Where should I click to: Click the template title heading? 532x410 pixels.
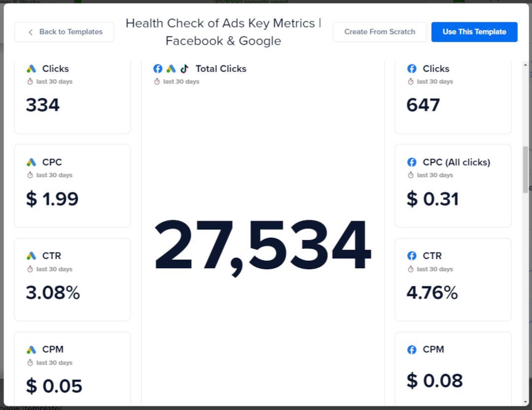coord(223,32)
